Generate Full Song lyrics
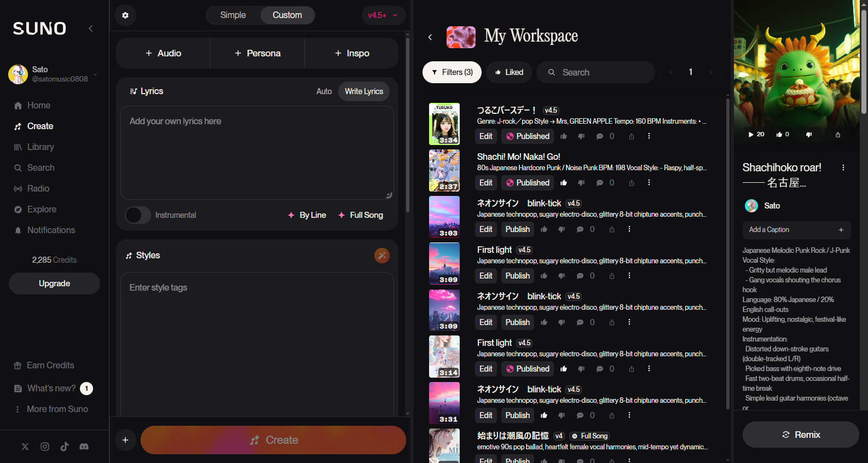 pyautogui.click(x=361, y=215)
